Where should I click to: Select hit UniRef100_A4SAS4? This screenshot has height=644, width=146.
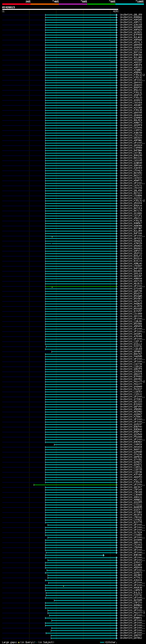[x=131, y=447]
